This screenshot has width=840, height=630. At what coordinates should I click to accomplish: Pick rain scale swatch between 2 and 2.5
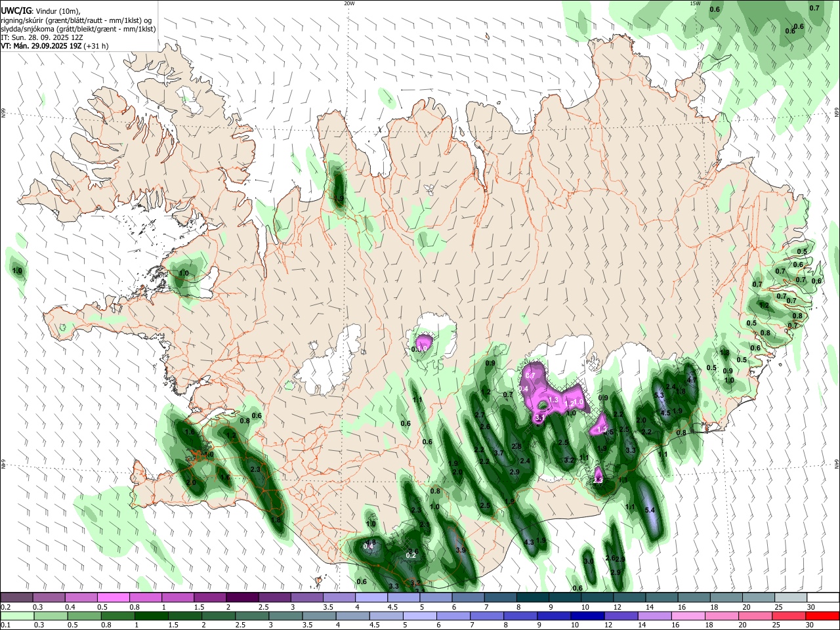point(218,616)
